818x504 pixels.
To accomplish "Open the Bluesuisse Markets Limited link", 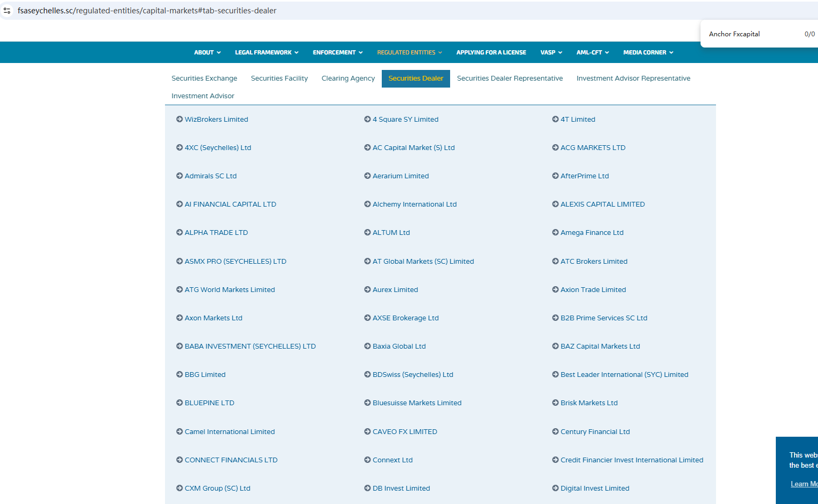I will coord(417,403).
